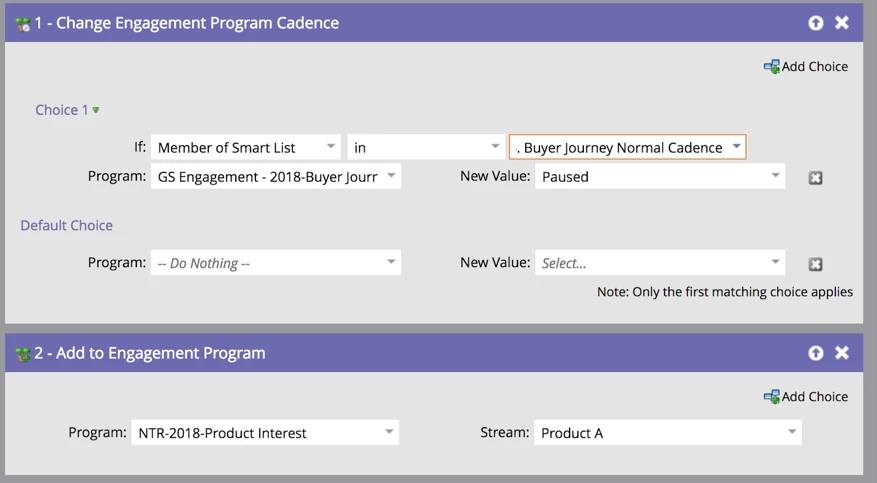Expand the Choice 1 green arrow

tap(96, 110)
